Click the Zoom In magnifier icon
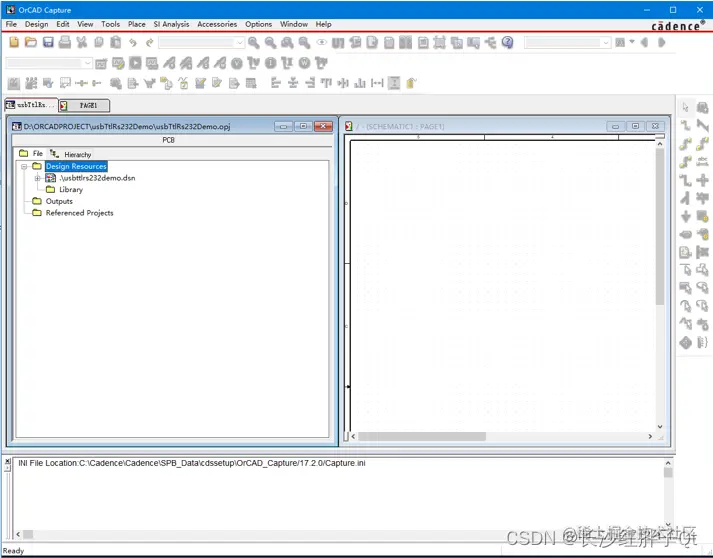713x558 pixels. pos(254,42)
